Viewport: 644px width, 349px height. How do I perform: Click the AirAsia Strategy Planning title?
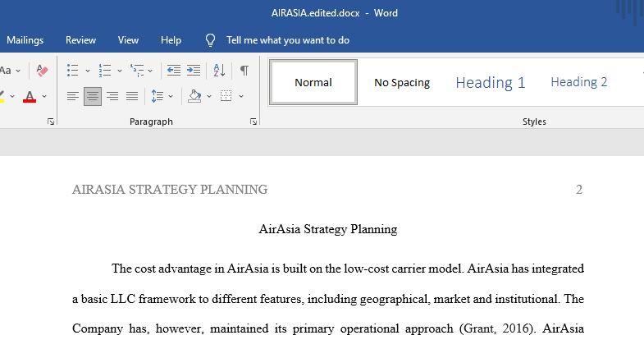click(328, 229)
